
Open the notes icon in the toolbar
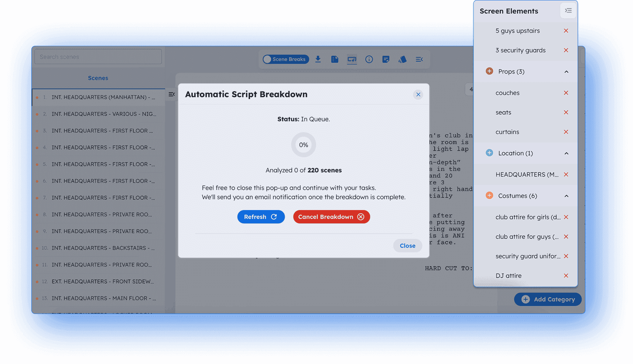[x=386, y=59]
